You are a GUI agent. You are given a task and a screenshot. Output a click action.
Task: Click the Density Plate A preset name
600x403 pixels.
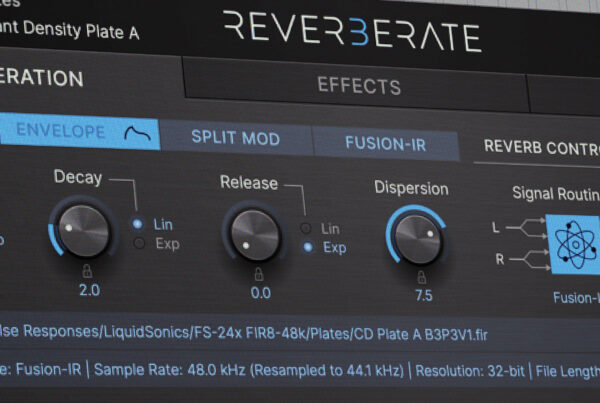(81, 30)
